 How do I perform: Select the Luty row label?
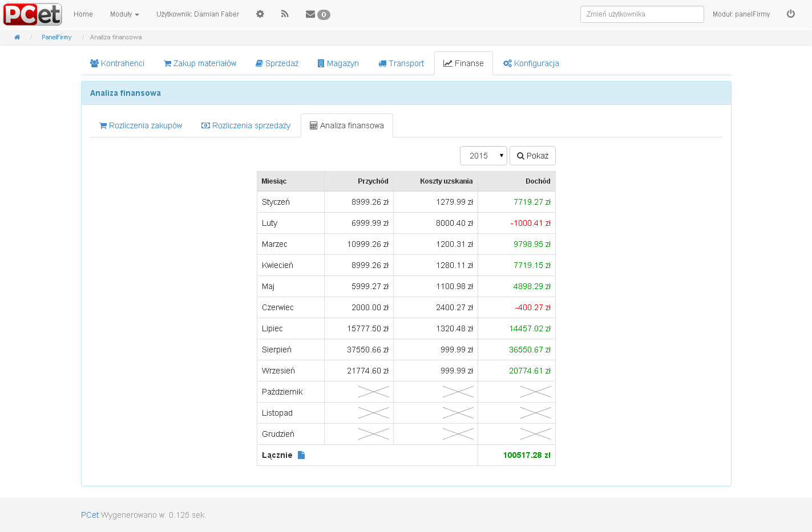269,223
